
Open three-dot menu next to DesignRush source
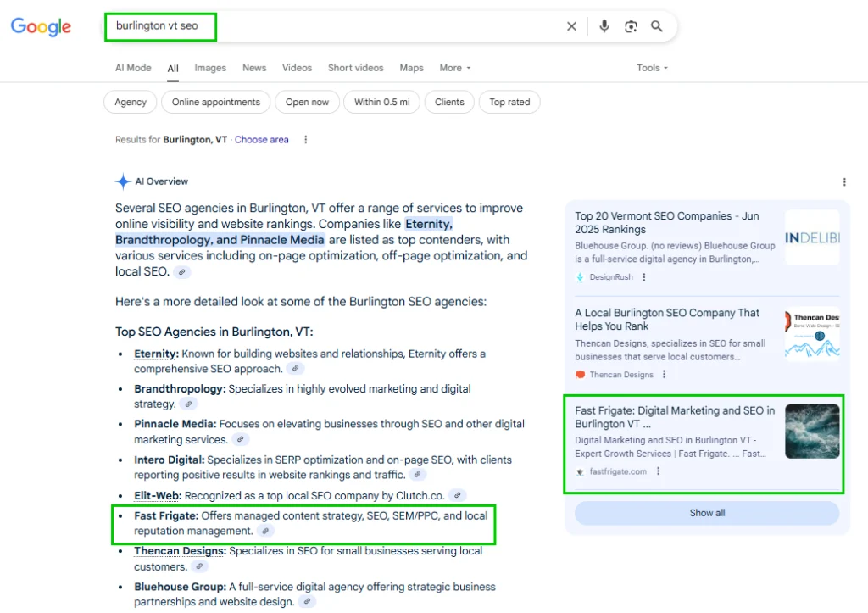click(644, 277)
